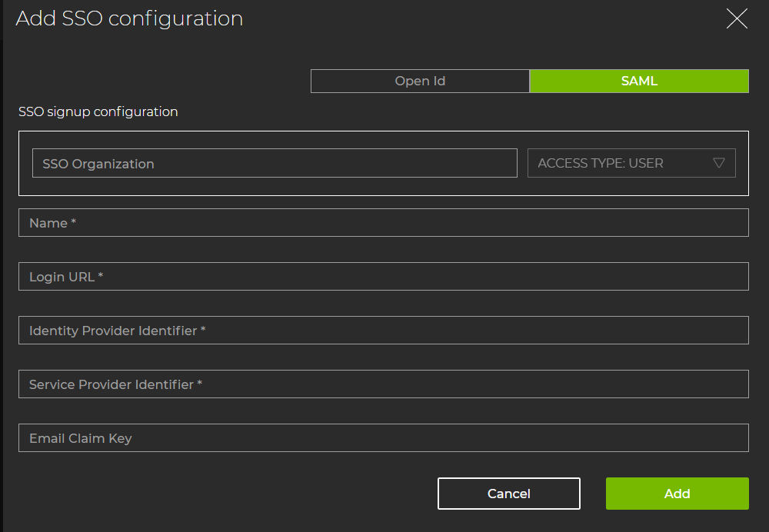The height and width of the screenshot is (532, 769).
Task: Focus the Email Claim Key field
Action: 383,437
